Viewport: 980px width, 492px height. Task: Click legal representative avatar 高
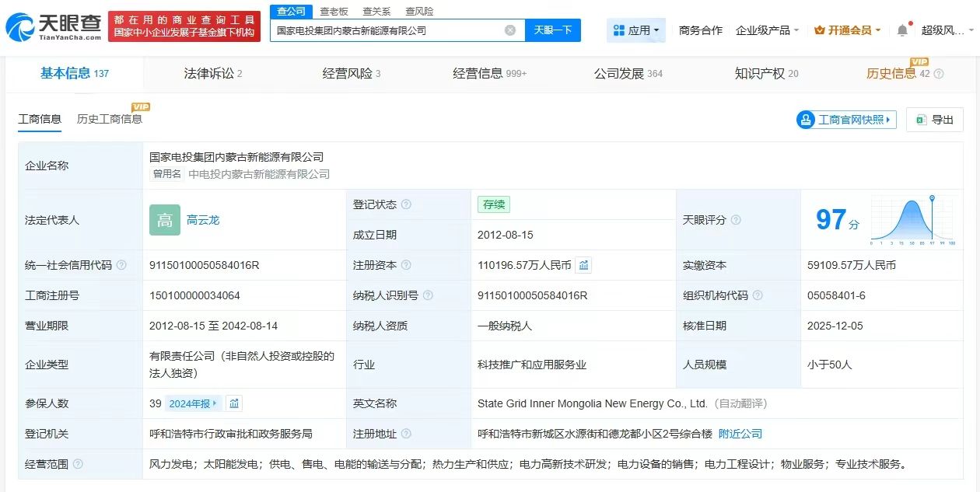click(x=165, y=220)
